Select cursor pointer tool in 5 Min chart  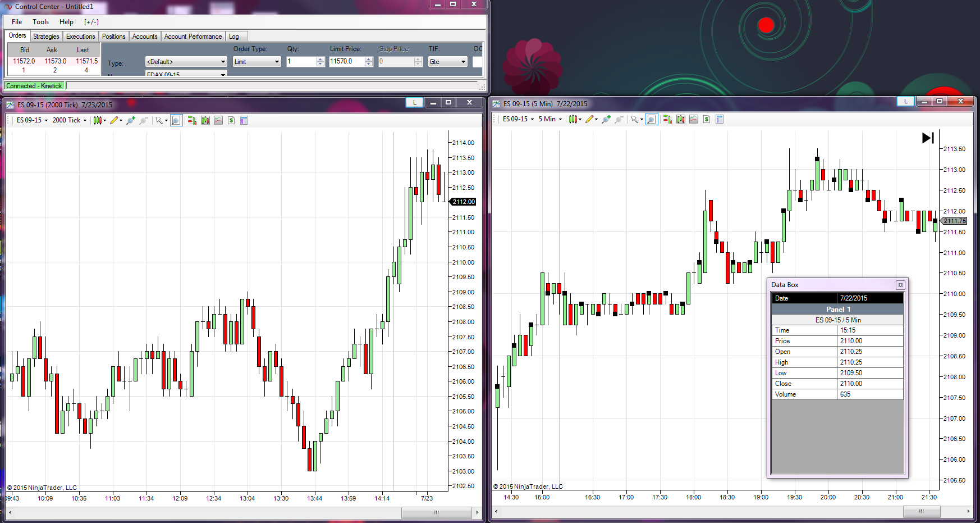(x=636, y=119)
